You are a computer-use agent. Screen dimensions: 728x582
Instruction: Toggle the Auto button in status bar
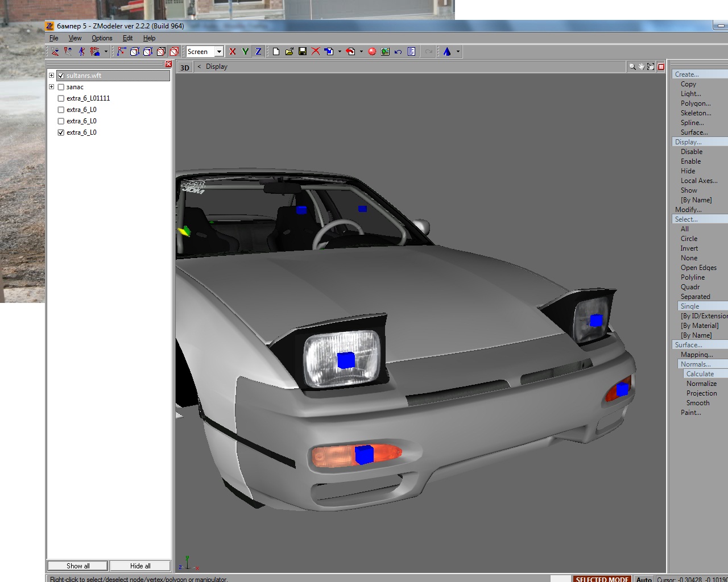(644, 579)
